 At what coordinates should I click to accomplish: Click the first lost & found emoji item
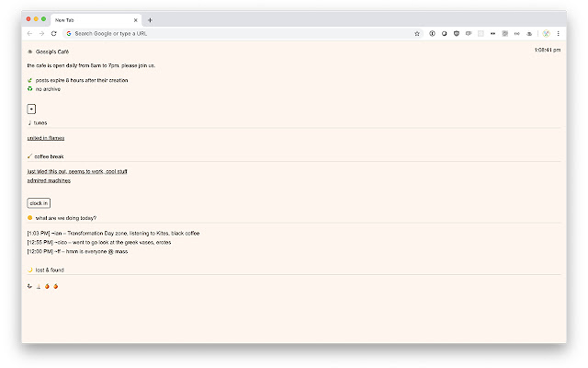30,286
